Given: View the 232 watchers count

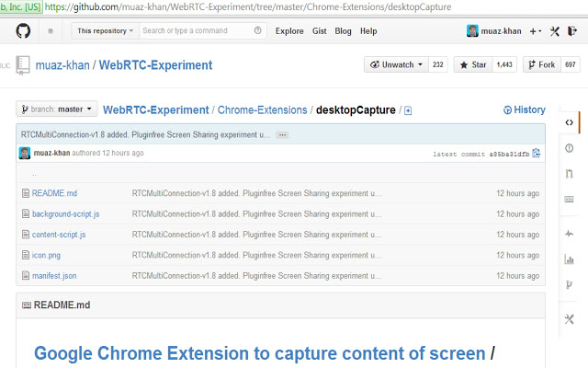Looking at the screenshot, I should click(x=438, y=64).
